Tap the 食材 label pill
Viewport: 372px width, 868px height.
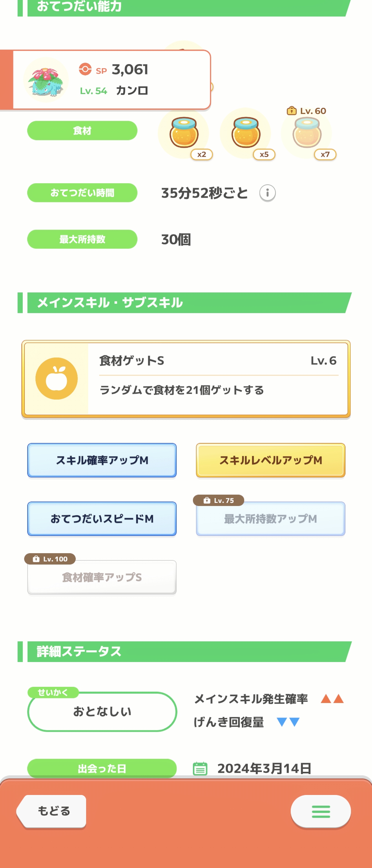pyautogui.click(x=82, y=131)
